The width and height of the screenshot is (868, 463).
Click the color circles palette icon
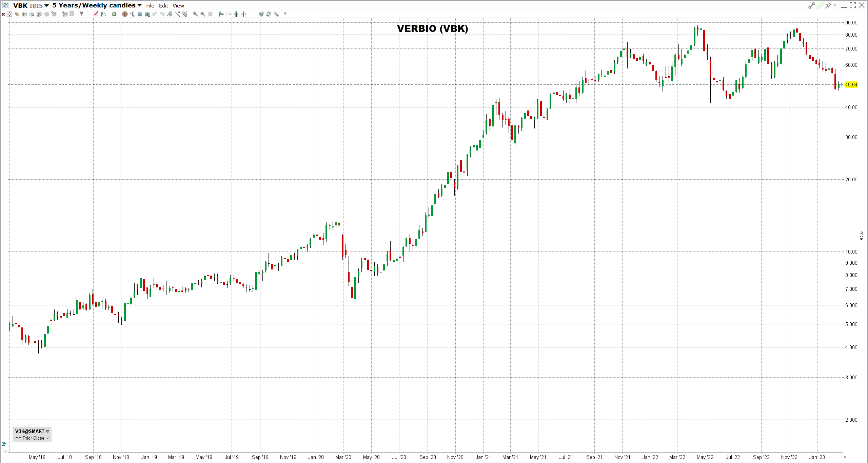point(261,14)
